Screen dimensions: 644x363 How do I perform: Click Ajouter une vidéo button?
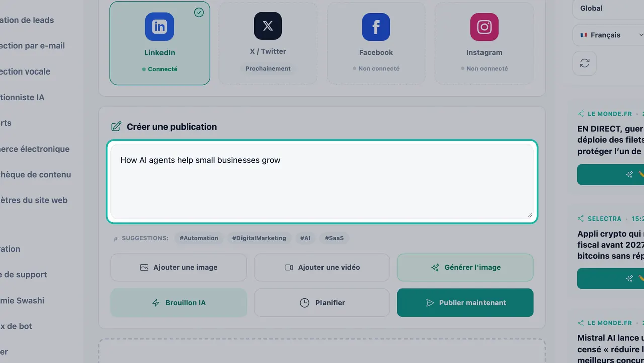(322, 267)
